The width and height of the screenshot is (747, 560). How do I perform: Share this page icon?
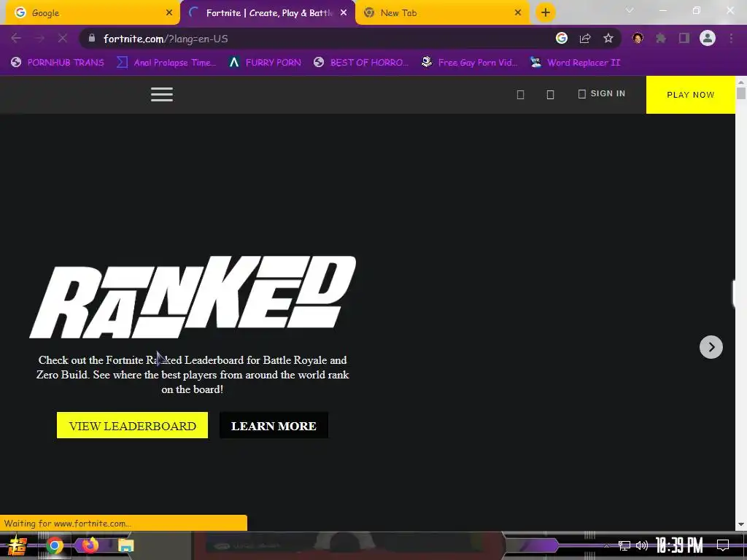(585, 39)
